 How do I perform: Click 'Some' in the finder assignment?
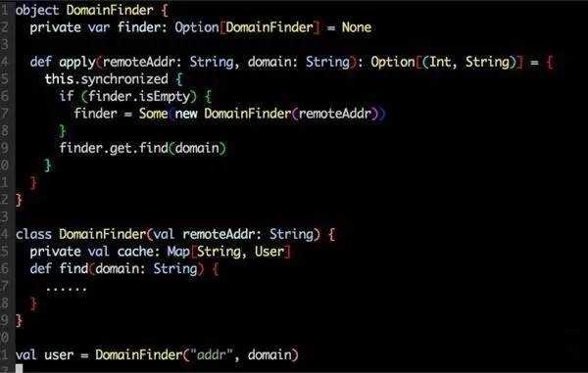click(x=153, y=114)
